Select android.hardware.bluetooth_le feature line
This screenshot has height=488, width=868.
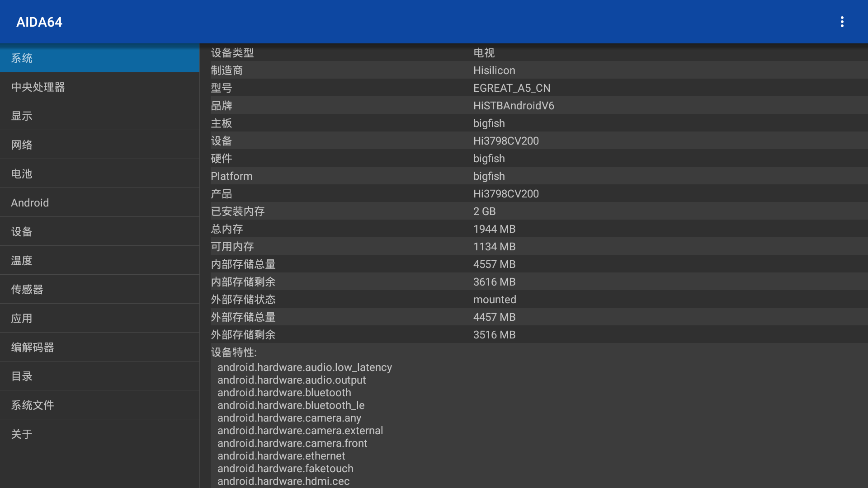click(291, 405)
